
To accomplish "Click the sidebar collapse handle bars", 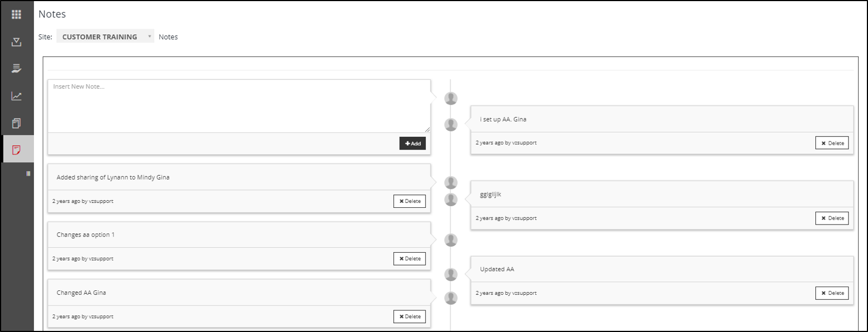I will [x=28, y=173].
